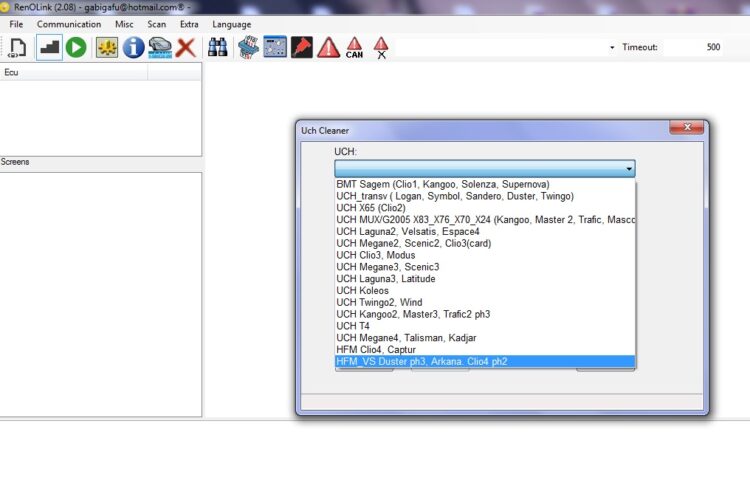Open the Language menu
750x500 pixels.
pos(232,24)
